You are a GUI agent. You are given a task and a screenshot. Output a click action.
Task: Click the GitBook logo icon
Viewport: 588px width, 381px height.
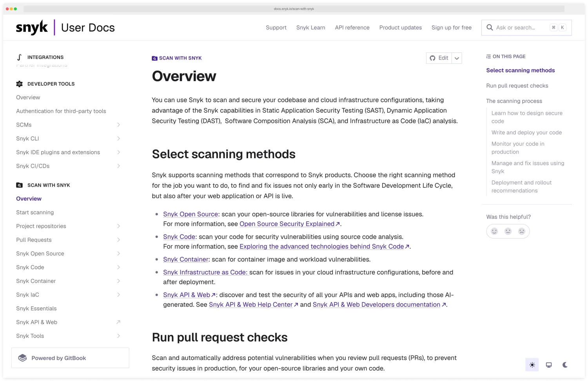pos(23,358)
